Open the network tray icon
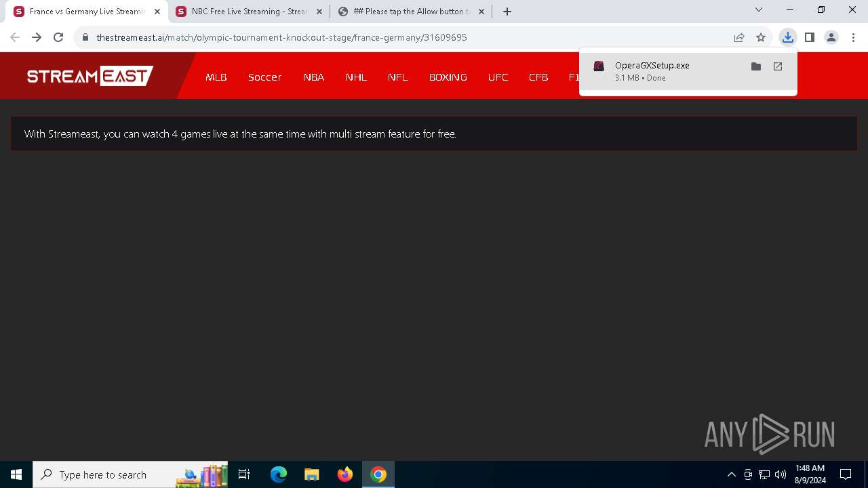 pyautogui.click(x=764, y=474)
